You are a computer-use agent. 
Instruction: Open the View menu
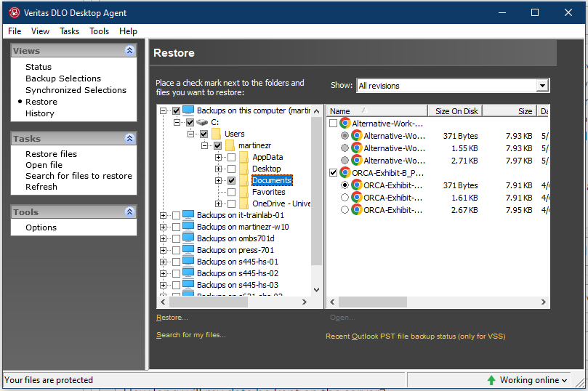click(x=40, y=31)
